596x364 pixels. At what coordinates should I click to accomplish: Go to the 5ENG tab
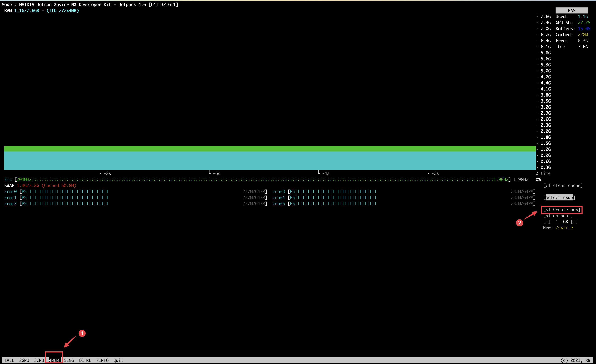point(69,360)
